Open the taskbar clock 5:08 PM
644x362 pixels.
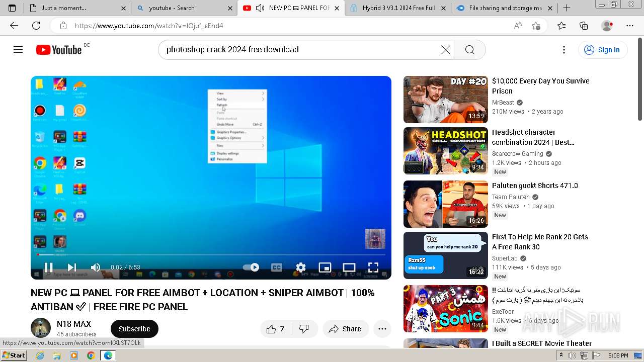pyautogui.click(x=618, y=355)
